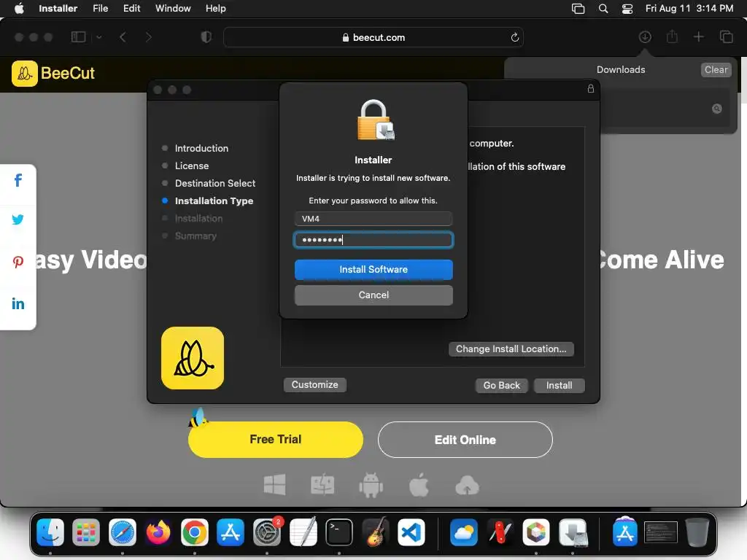Open TextEdit from the Dock
Screen dimensions: 747x560
(x=303, y=532)
